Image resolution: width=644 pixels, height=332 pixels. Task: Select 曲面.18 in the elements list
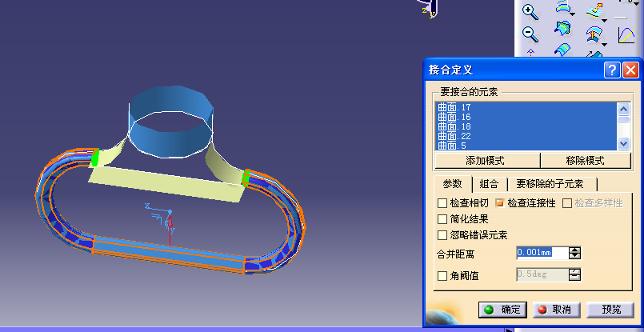tap(526, 126)
